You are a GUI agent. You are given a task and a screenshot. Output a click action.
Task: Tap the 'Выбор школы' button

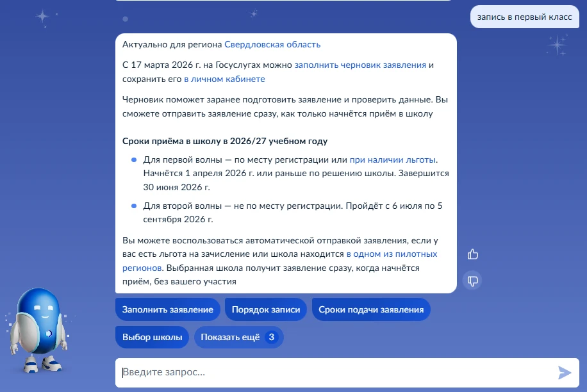click(153, 337)
